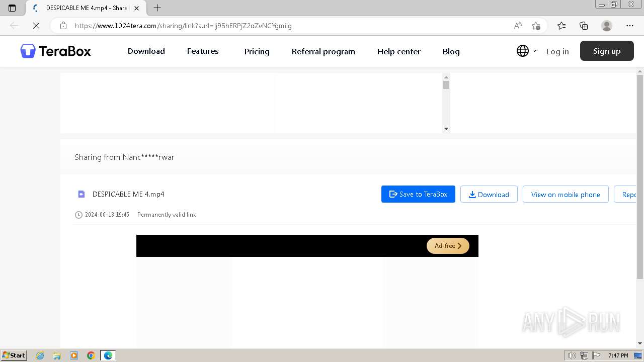Open the Favorites panel
This screenshot has height=362, width=644.
click(561, 26)
